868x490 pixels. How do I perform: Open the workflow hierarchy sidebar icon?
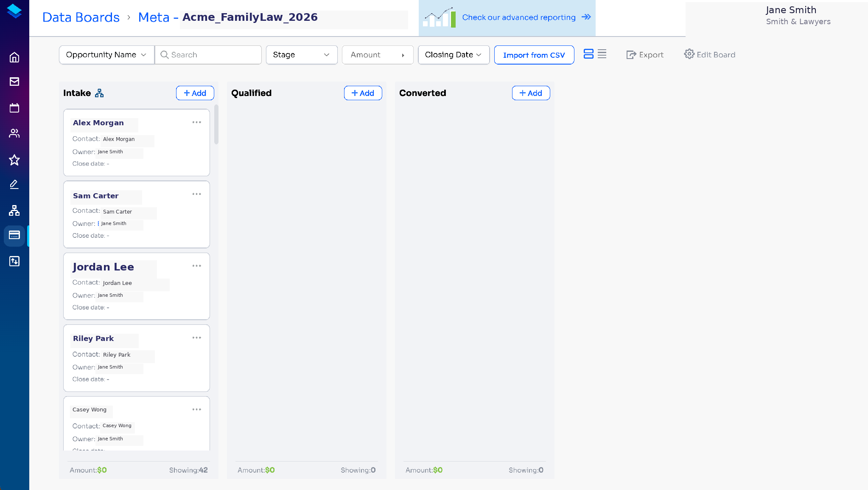[x=14, y=210]
